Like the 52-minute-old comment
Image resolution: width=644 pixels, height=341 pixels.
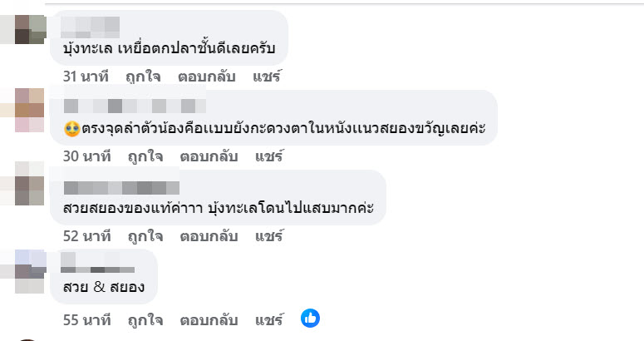(145, 235)
